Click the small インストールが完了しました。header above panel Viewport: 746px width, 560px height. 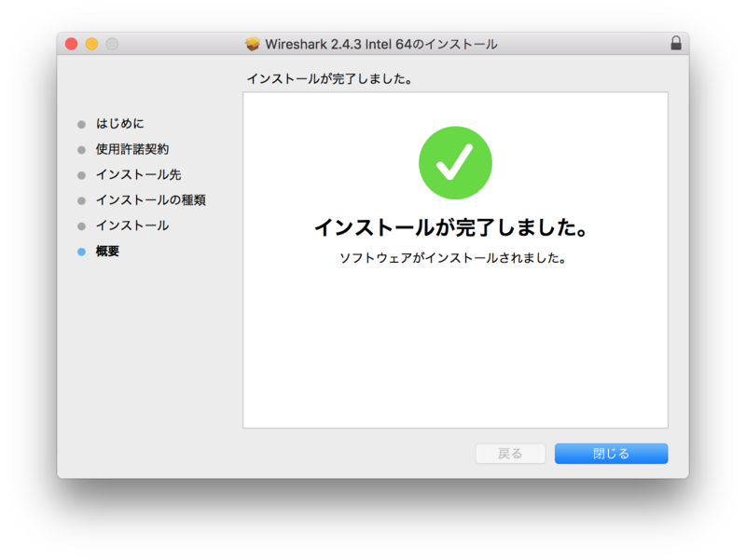tap(329, 79)
